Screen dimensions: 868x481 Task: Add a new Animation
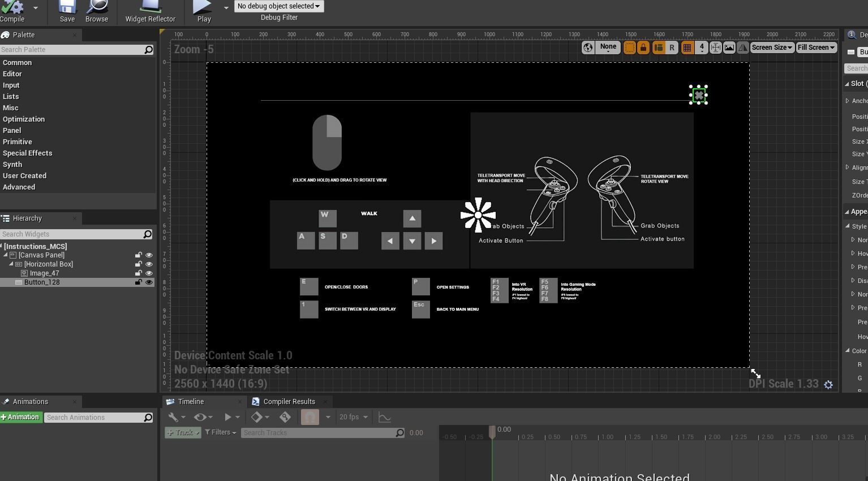[x=20, y=418]
